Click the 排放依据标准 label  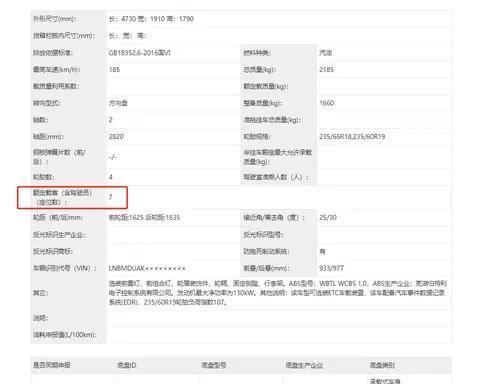tap(53, 53)
